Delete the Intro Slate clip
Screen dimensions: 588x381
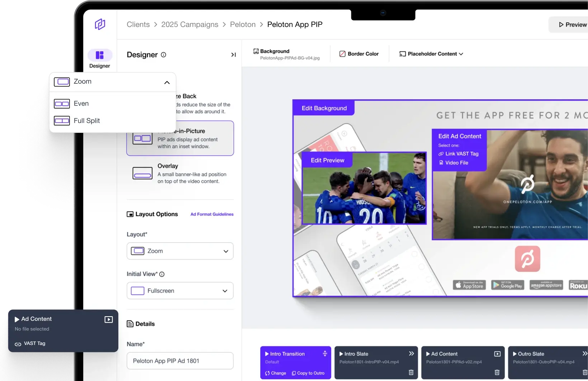411,372
